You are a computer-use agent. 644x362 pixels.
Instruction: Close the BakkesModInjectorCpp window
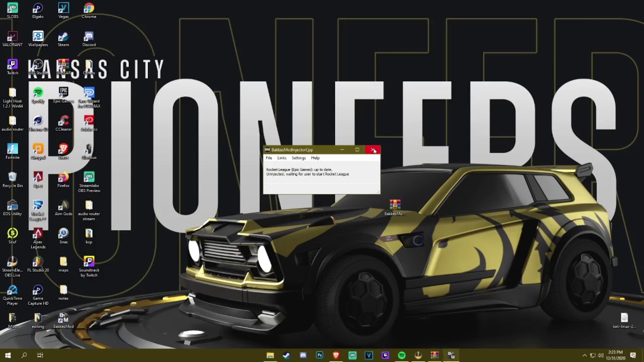tap(373, 150)
